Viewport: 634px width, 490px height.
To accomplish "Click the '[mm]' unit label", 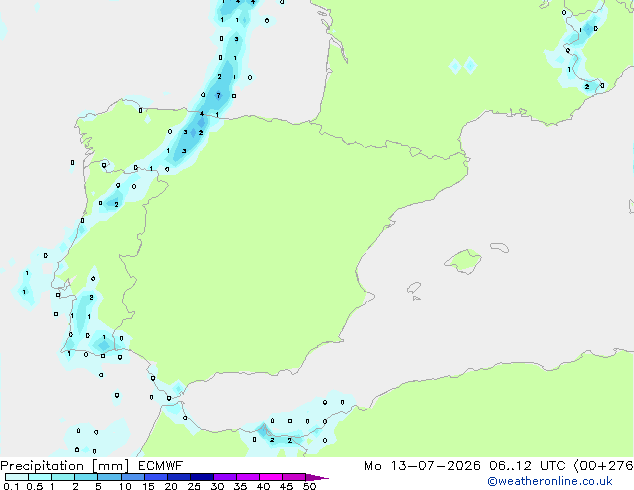I will (x=110, y=466).
